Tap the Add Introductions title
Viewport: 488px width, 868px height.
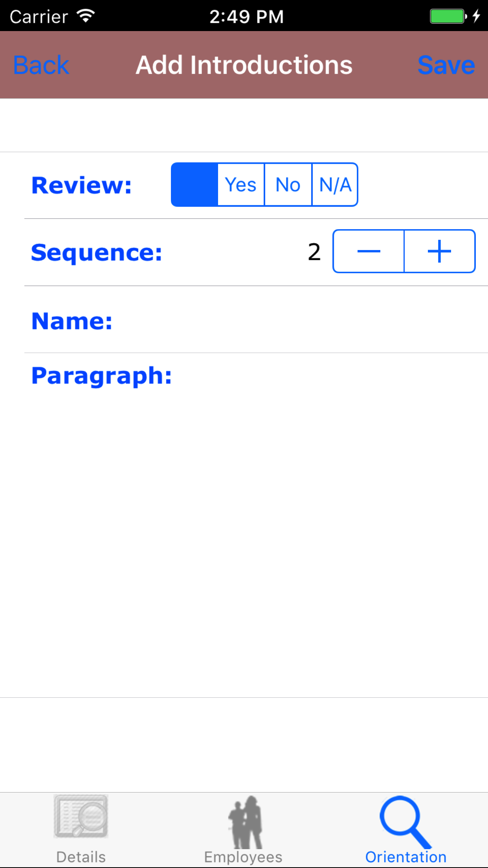[x=244, y=65]
